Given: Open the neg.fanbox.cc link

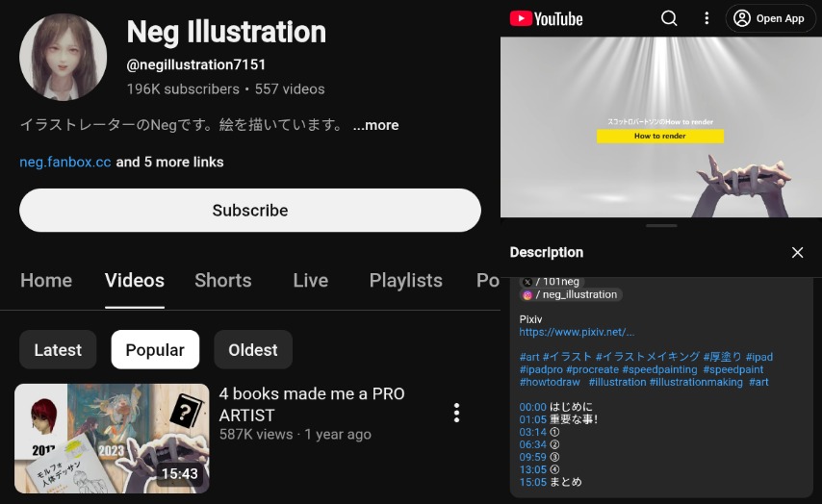Looking at the screenshot, I should 65,162.
